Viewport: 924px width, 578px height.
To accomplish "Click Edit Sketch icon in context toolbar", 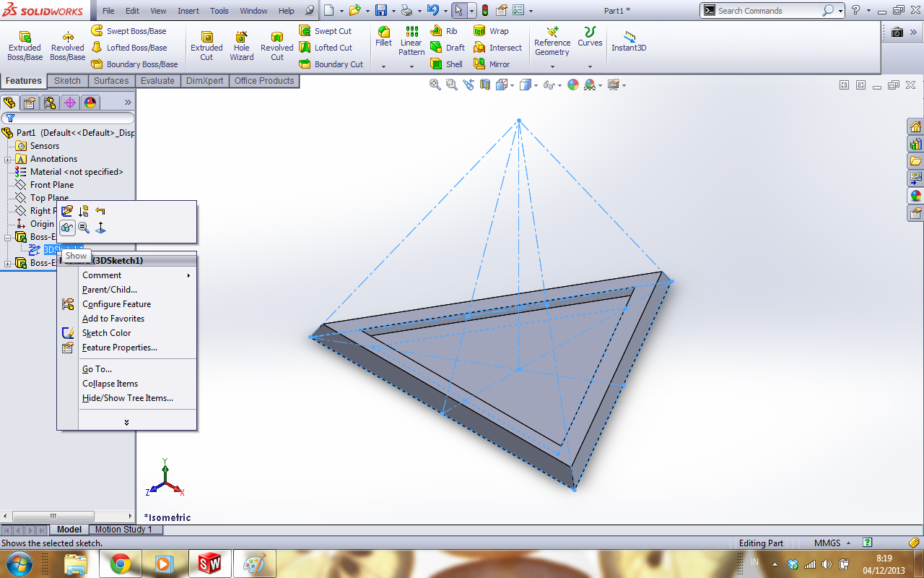I will pos(67,211).
